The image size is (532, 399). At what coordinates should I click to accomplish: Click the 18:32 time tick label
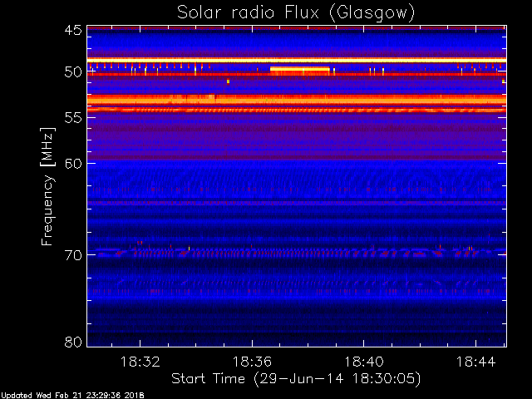pyautogui.click(x=140, y=362)
